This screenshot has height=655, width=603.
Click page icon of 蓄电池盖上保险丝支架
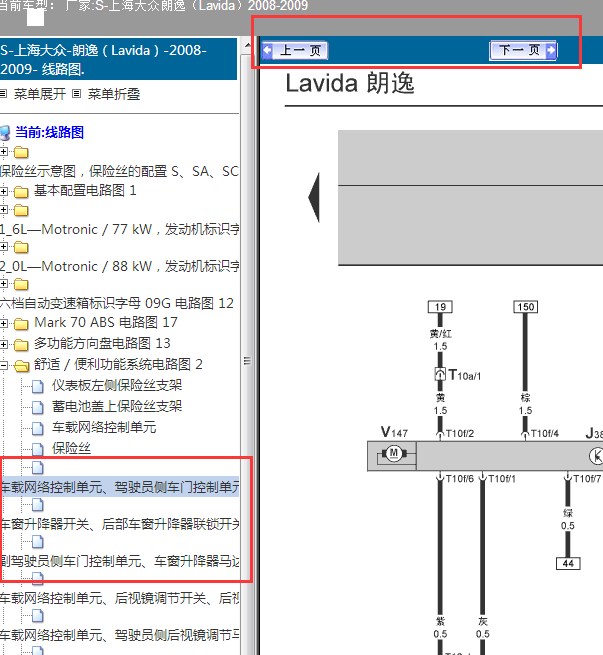tap(38, 407)
